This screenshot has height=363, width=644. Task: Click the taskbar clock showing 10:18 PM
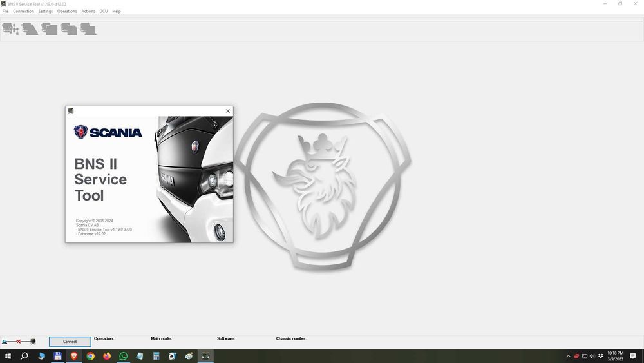pyautogui.click(x=615, y=356)
